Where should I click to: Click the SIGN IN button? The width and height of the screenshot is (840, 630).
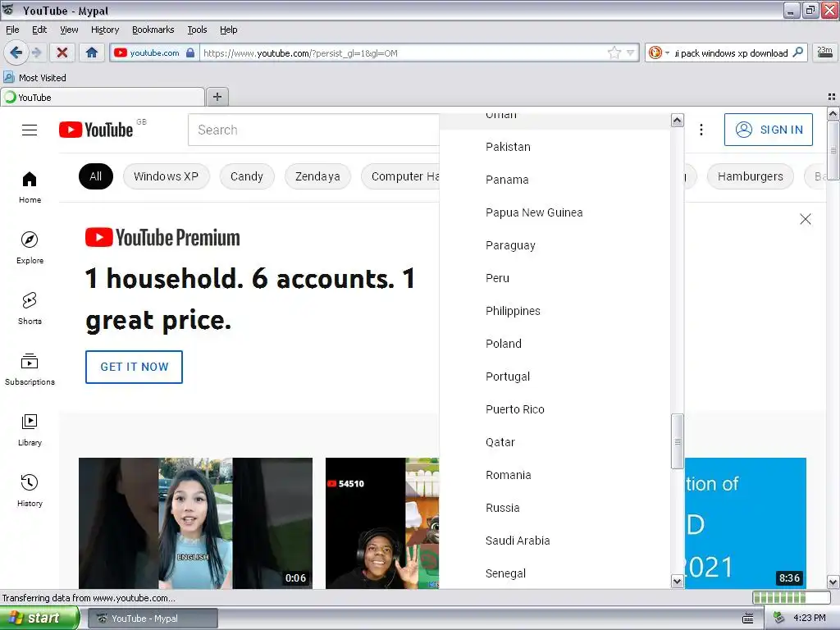tap(768, 130)
